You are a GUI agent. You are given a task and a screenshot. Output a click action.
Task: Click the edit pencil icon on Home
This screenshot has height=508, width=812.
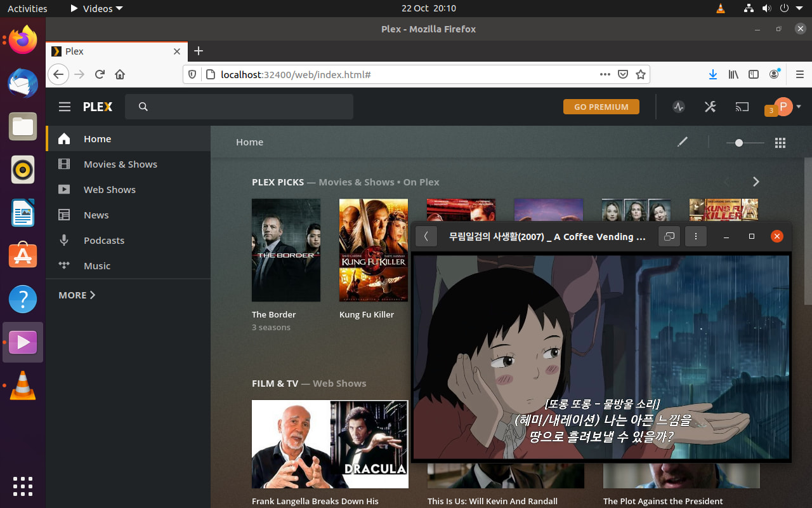click(x=683, y=142)
